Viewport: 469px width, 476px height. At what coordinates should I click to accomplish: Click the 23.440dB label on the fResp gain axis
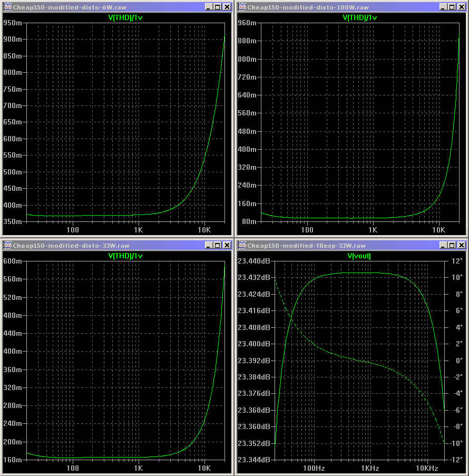[x=254, y=261]
